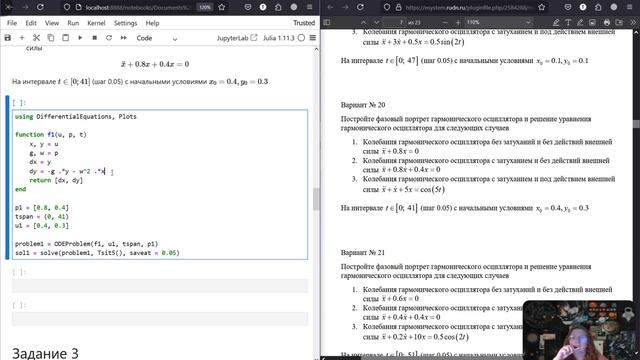
Task: Insert a new cell with the plus icon
Action: pos(22,38)
